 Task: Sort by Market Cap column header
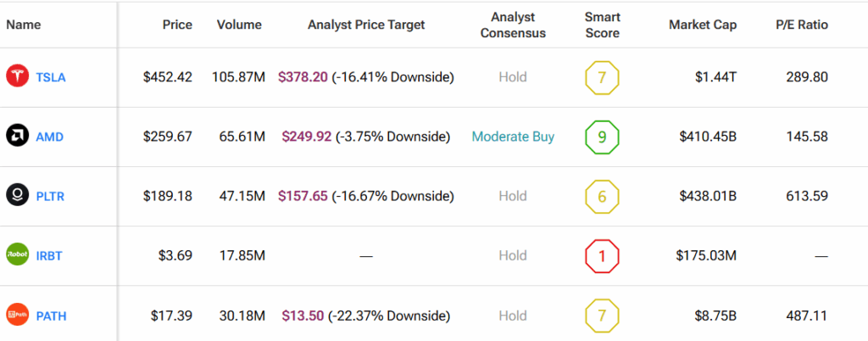tap(703, 25)
